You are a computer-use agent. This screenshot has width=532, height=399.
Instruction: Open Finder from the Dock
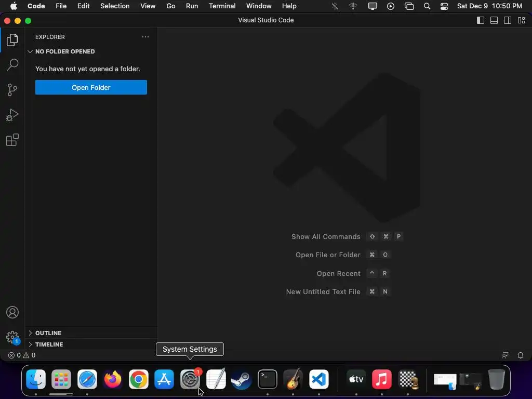(36, 379)
